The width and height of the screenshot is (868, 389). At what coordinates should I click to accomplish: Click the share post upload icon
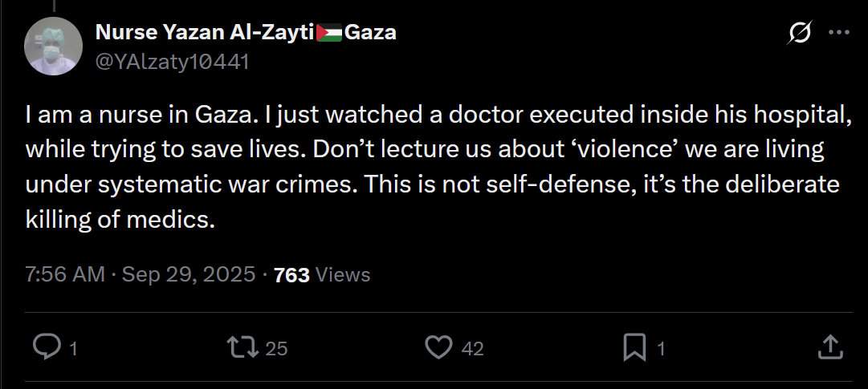pos(829,347)
